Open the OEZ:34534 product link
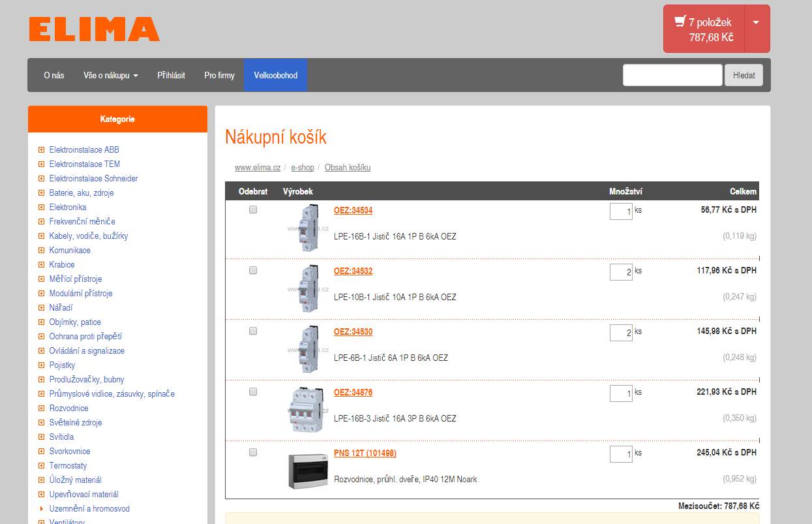The image size is (812, 524). click(x=353, y=210)
